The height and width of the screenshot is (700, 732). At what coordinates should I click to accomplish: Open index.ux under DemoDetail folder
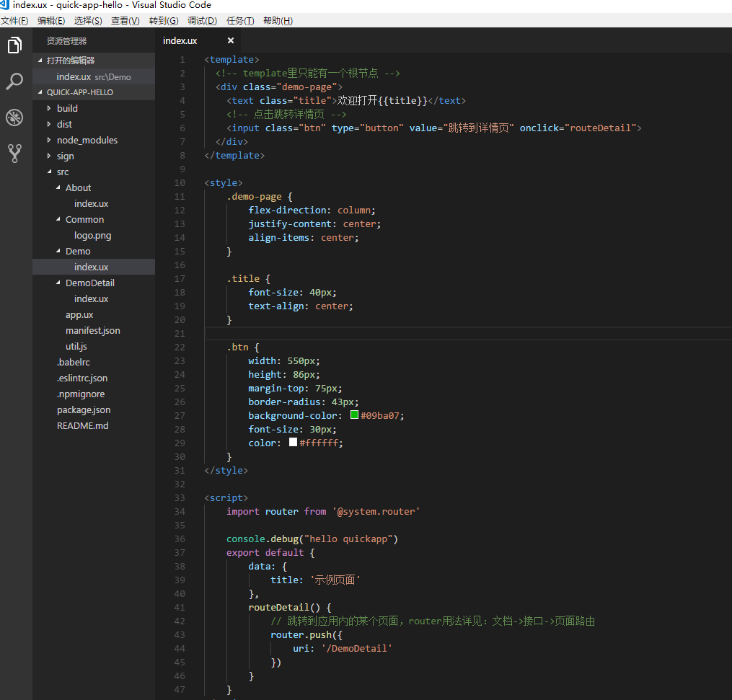tap(93, 298)
